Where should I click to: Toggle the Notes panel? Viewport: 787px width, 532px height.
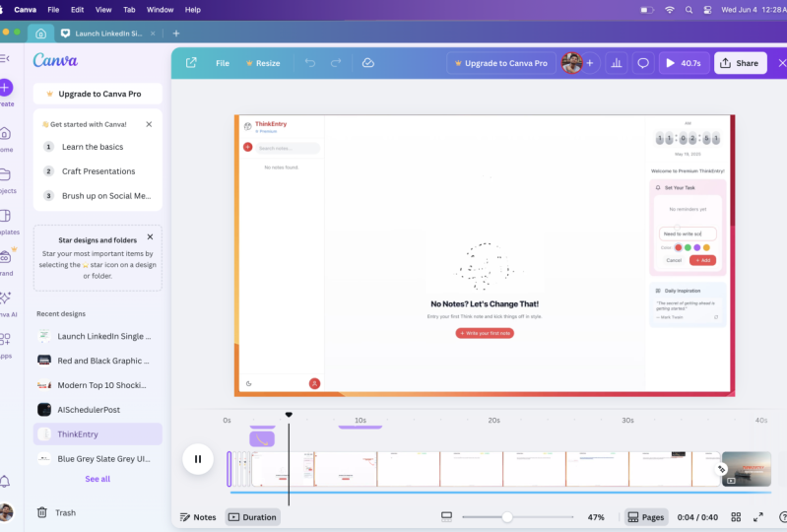pyautogui.click(x=198, y=517)
